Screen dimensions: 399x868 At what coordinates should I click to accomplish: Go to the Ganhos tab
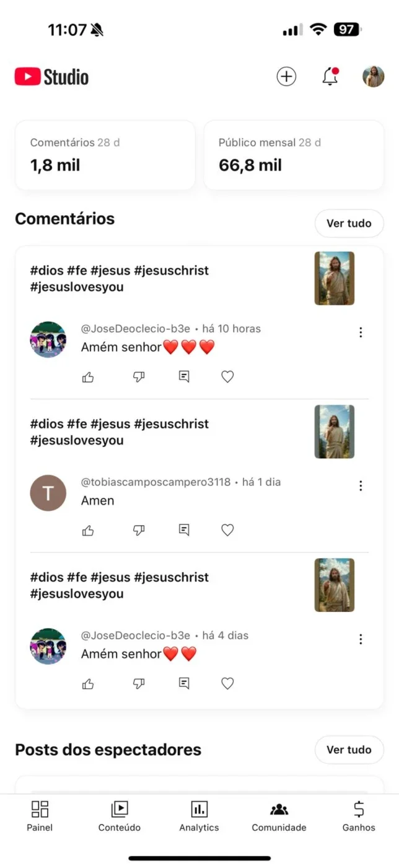359,816
